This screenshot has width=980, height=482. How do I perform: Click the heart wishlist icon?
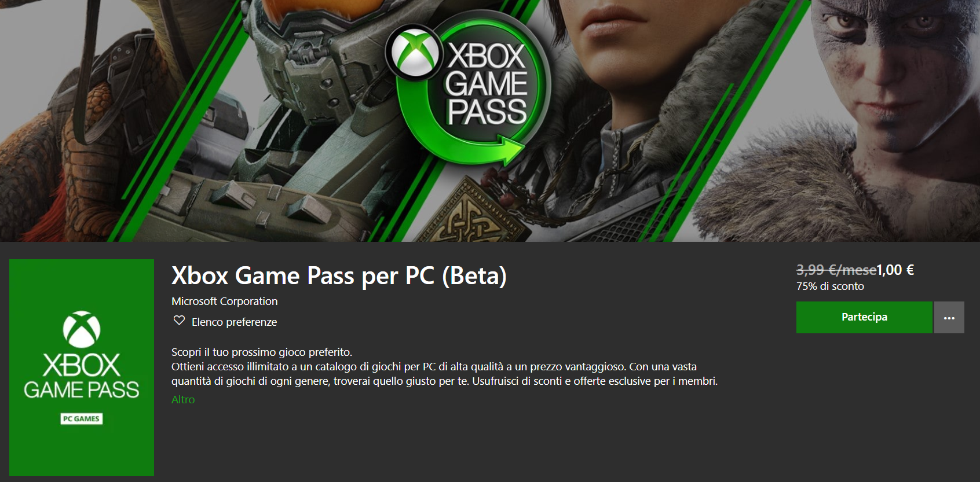(x=179, y=321)
